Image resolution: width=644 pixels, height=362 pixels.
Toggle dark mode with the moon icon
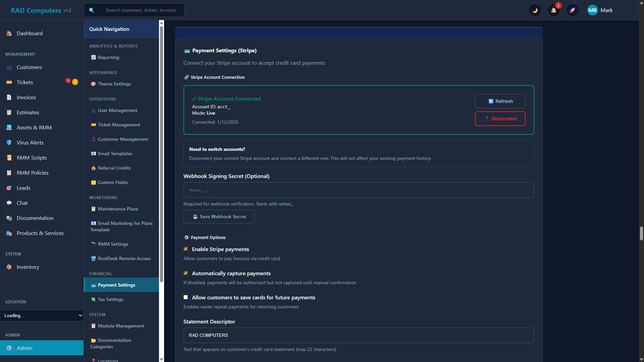pyautogui.click(x=535, y=10)
